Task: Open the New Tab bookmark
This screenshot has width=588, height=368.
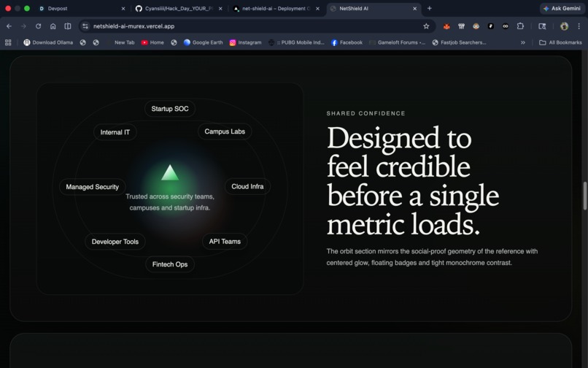Action: [124, 42]
